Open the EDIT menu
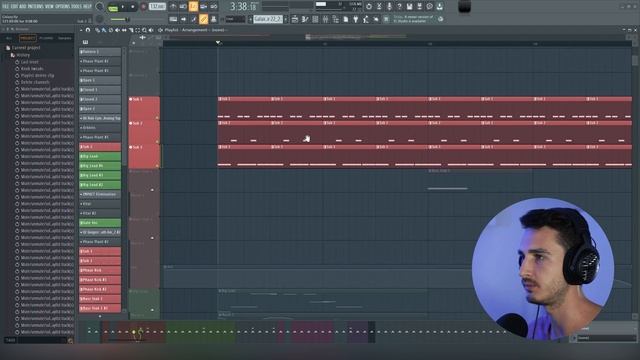This screenshot has width=640, height=360. (x=15, y=7)
